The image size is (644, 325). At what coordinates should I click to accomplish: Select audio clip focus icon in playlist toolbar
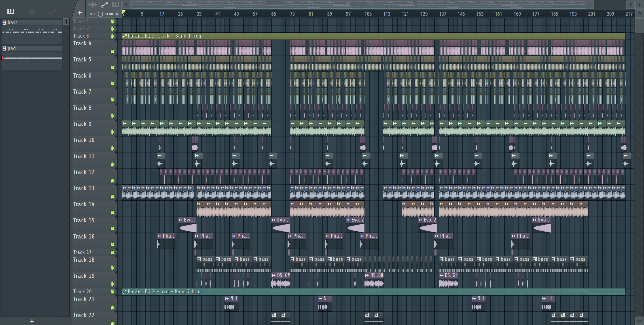click(x=92, y=4)
